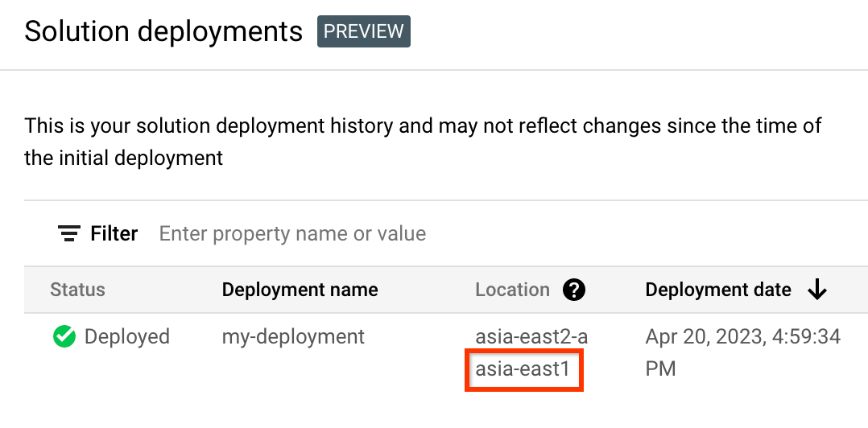Click the 'initial deployment' description line
The height and width of the screenshot is (428, 868).
tap(123, 158)
